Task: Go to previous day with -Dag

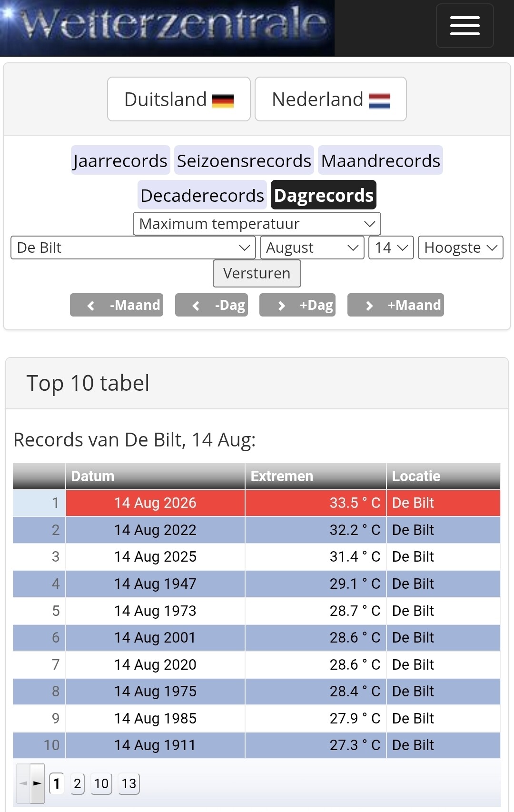Action: [211, 305]
